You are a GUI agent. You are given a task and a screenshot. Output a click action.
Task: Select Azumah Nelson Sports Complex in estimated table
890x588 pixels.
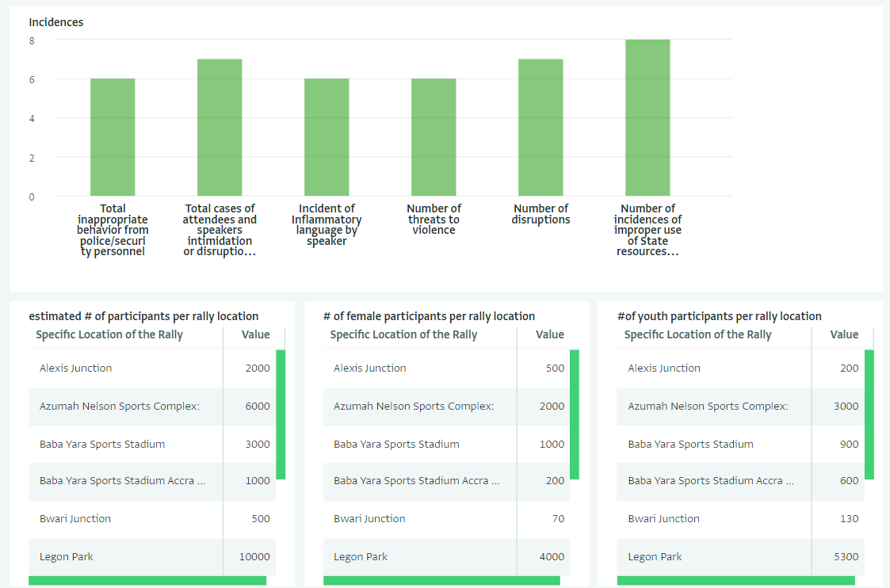pyautogui.click(x=119, y=406)
